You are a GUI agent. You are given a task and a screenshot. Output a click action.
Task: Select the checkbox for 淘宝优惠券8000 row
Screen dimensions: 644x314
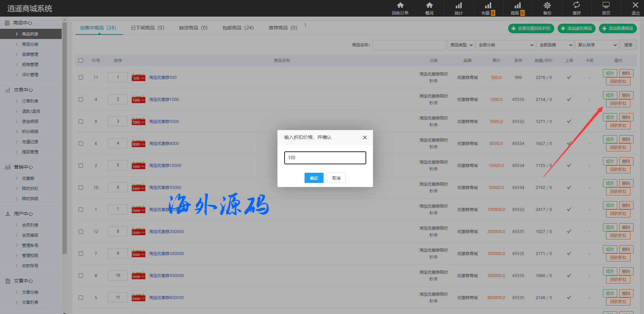(x=81, y=144)
